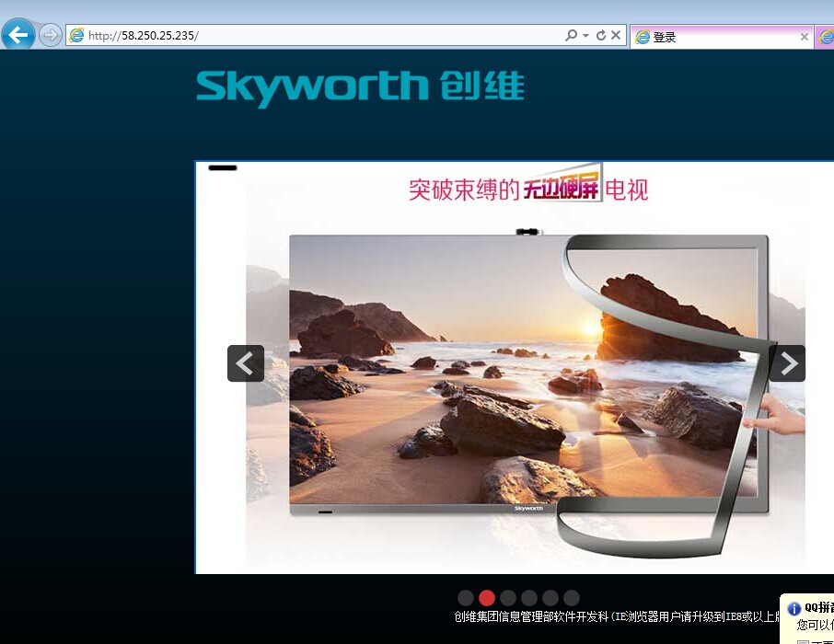The width and height of the screenshot is (834, 644).
Task: Click the QQ拼音 notification info icon
Action: (794, 608)
